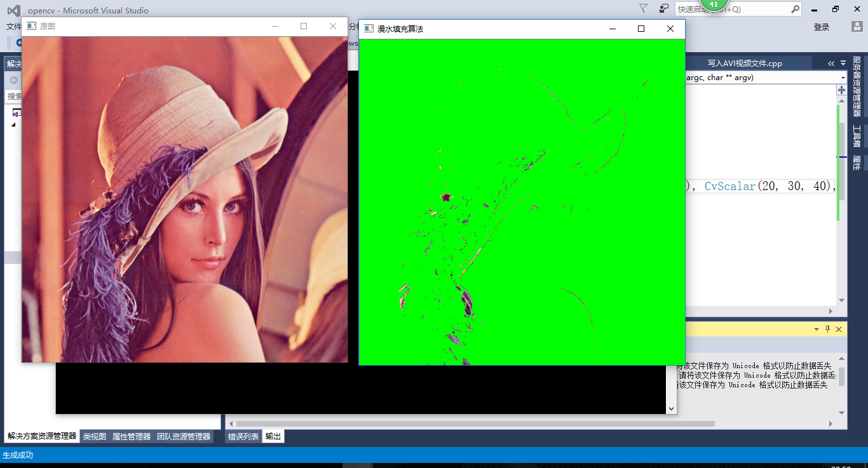Click the editor split-view handle icon

point(841,91)
